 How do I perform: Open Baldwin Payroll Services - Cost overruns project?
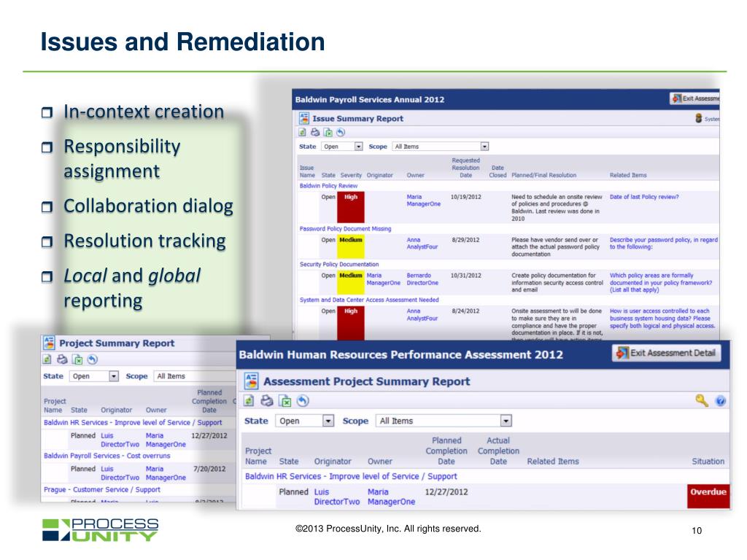click(x=107, y=456)
